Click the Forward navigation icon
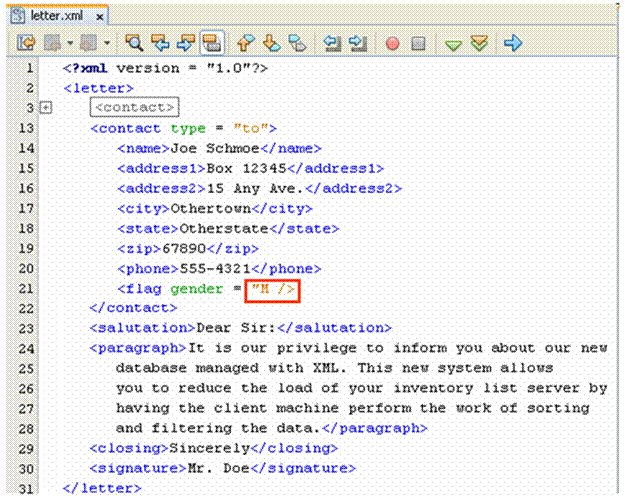 [89, 43]
